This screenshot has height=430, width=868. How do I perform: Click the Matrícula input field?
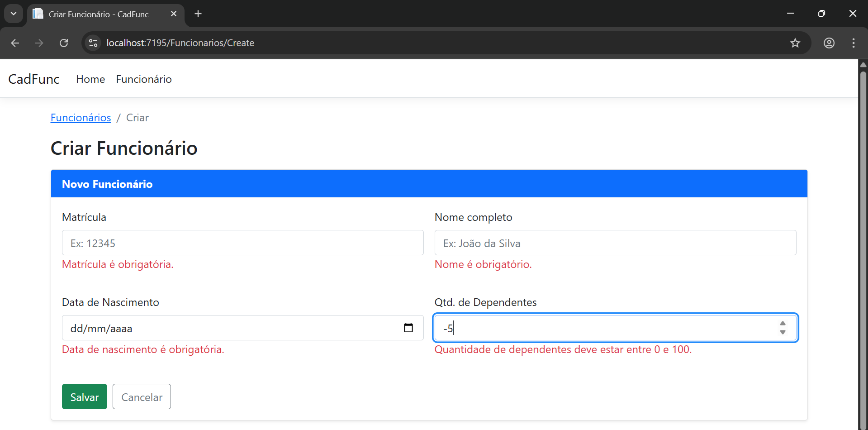(242, 243)
